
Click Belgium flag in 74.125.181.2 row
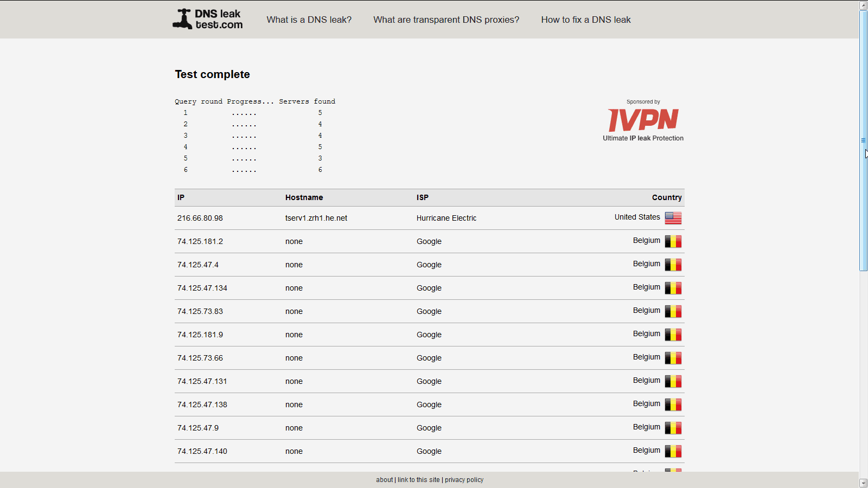point(673,241)
